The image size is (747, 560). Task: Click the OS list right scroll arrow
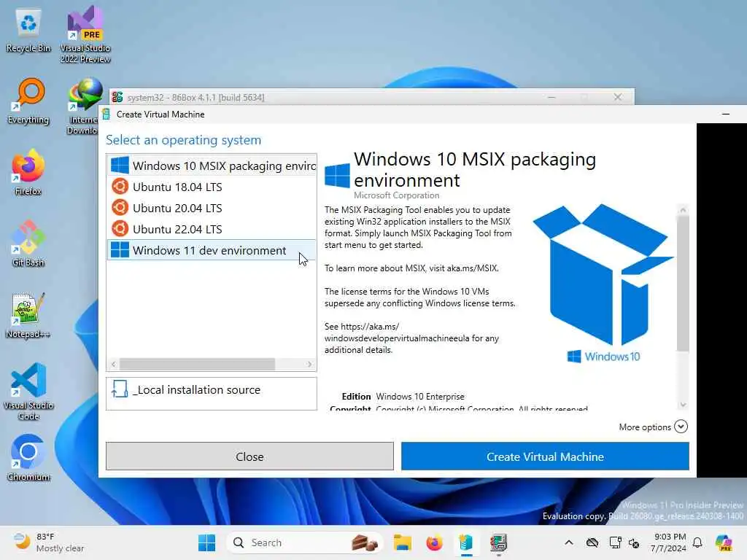tap(309, 365)
